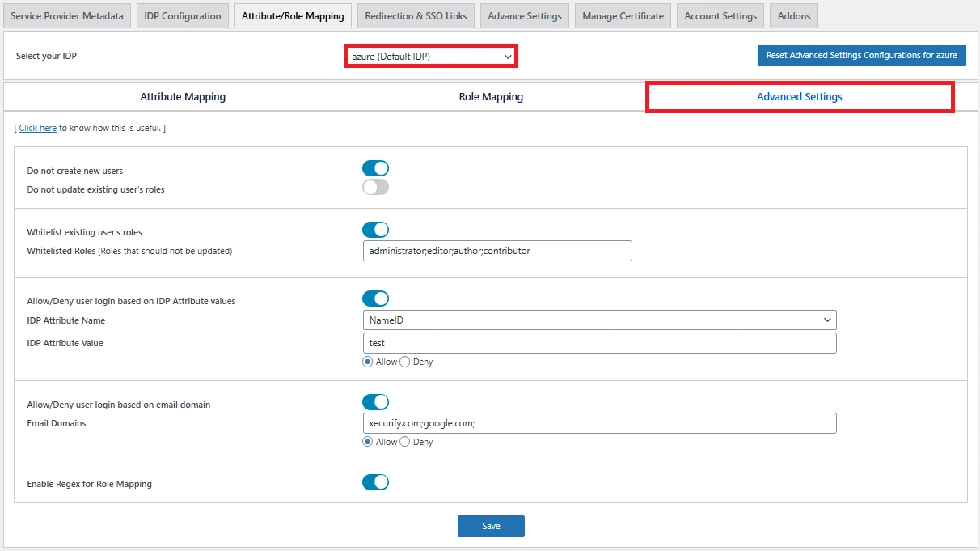The height and width of the screenshot is (551, 980).
Task: Enable Do not update existing user's roles
Action: [375, 186]
